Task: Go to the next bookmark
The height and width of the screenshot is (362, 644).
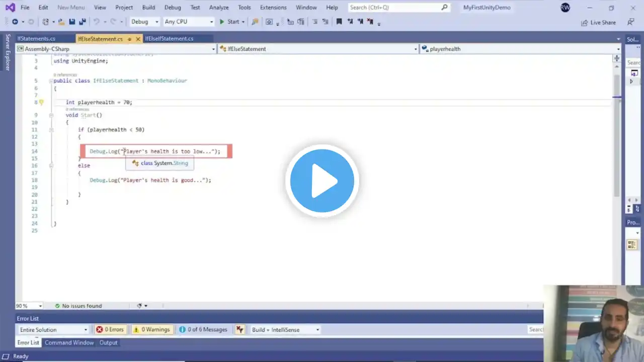Action: tap(360, 22)
